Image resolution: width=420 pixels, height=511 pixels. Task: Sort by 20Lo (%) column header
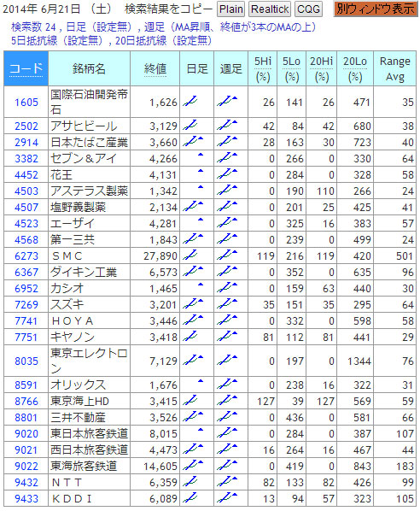[x=355, y=68]
